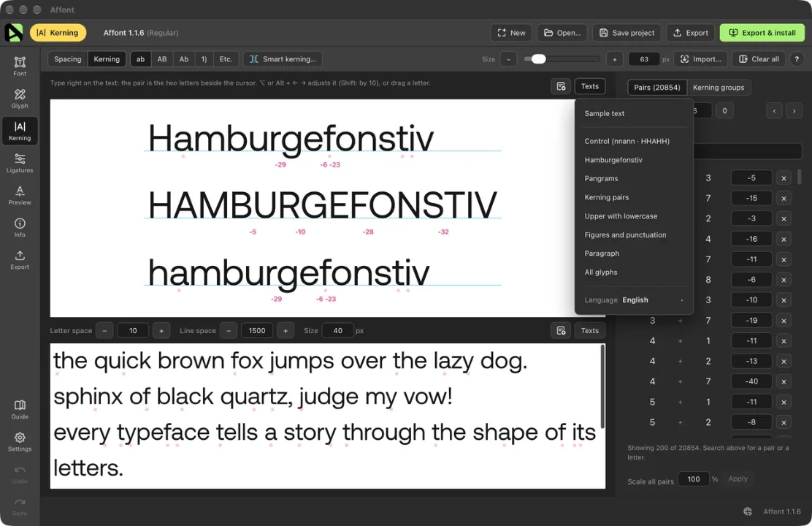
Task: Click the help question mark button
Action: pos(797,59)
